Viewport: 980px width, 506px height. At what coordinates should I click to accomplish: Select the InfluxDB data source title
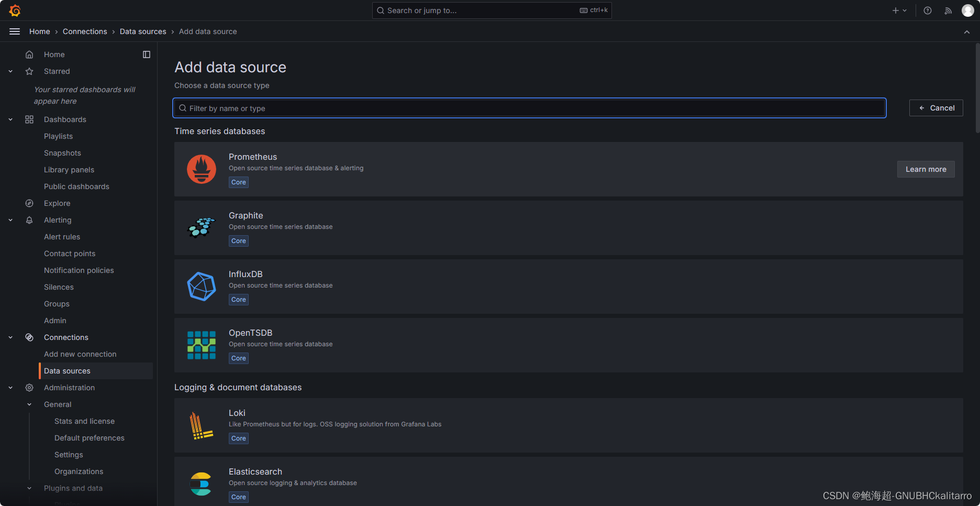pos(246,274)
